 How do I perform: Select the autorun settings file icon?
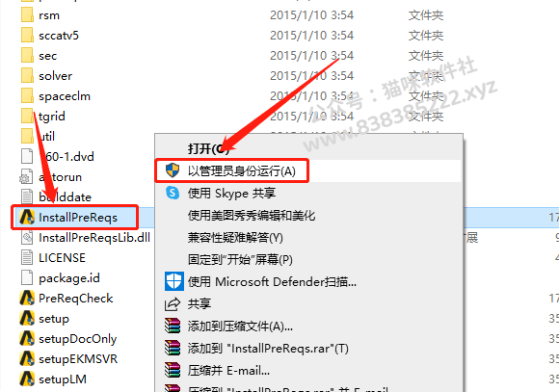[26, 177]
